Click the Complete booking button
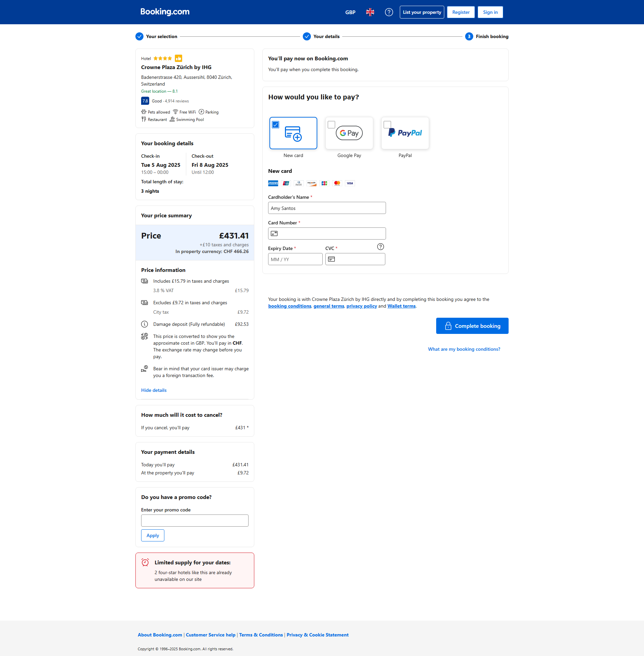This screenshot has height=656, width=644. pos(473,326)
